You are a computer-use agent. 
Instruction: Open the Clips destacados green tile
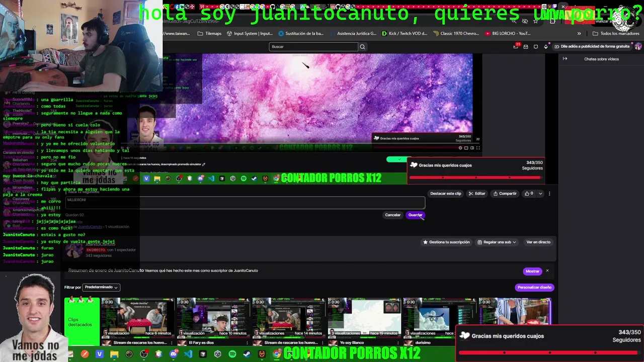click(x=82, y=322)
